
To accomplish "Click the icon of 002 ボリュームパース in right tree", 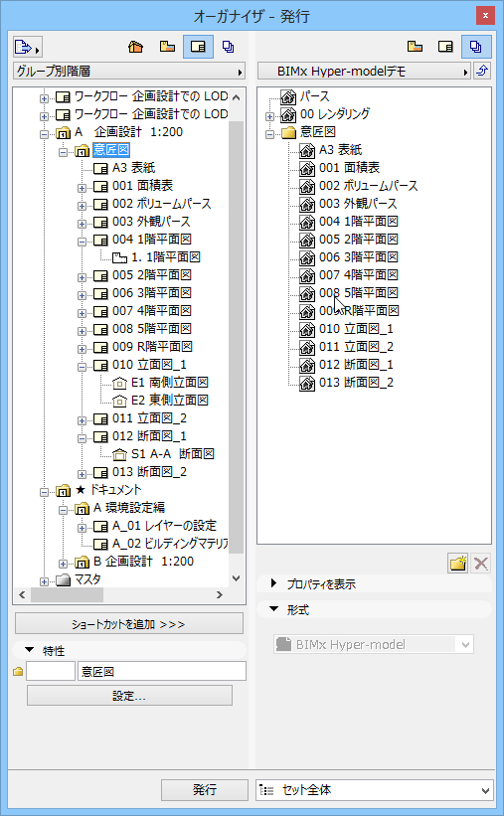I will coord(307,186).
